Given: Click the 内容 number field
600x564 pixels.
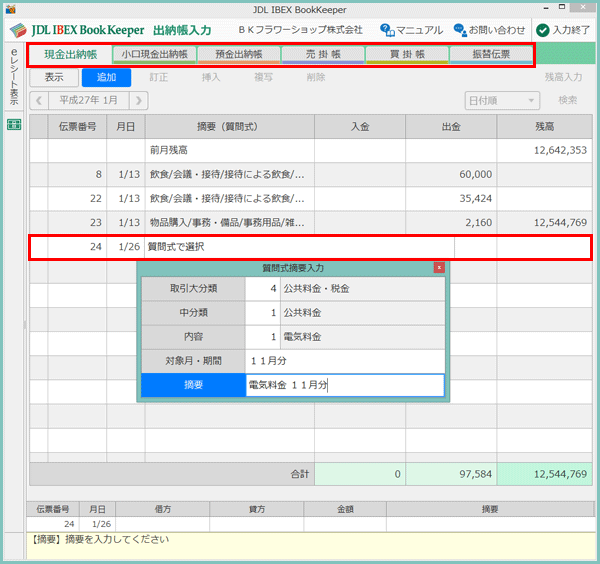Looking at the screenshot, I should point(262,337).
